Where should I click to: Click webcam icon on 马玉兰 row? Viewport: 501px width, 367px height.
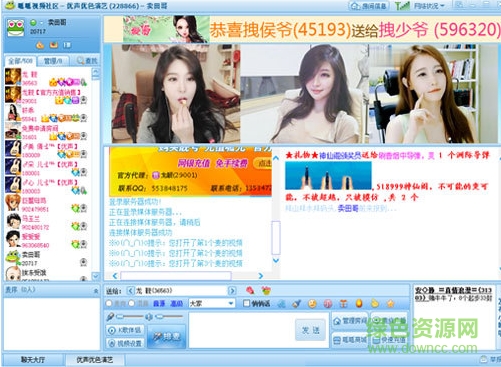click(84, 226)
